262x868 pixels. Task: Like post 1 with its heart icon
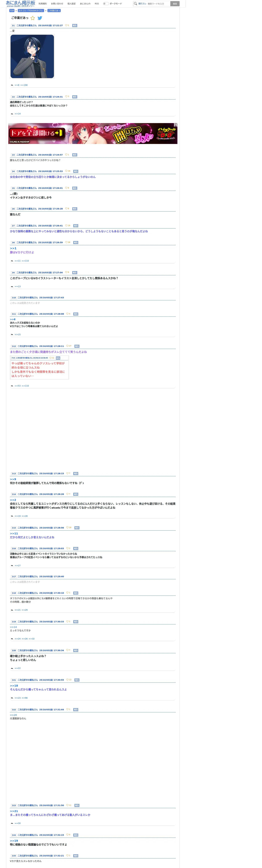click(x=67, y=25)
